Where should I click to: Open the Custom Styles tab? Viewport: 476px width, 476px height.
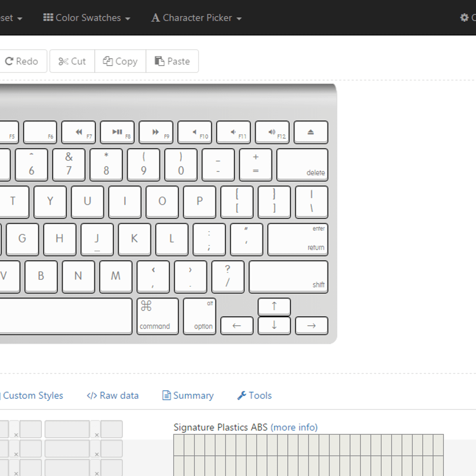33,395
